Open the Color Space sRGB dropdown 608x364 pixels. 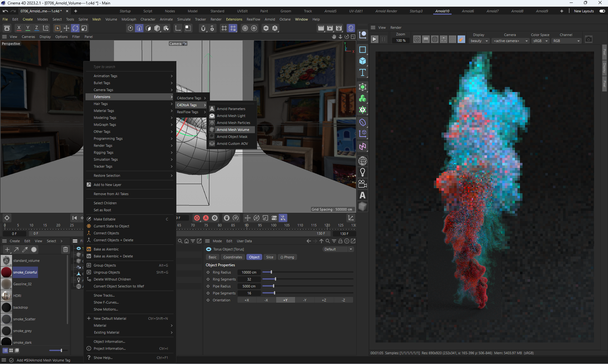[540, 41]
